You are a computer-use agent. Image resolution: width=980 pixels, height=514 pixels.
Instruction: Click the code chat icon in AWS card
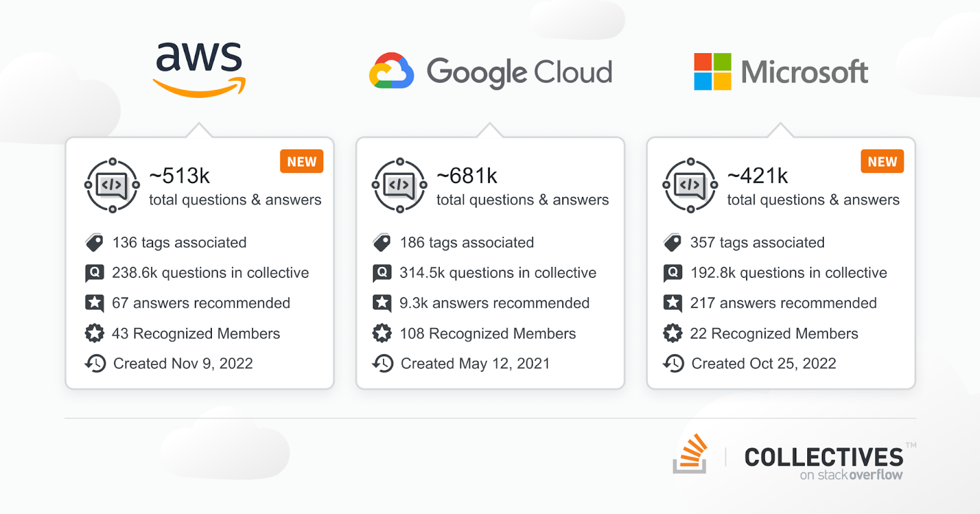(112, 185)
